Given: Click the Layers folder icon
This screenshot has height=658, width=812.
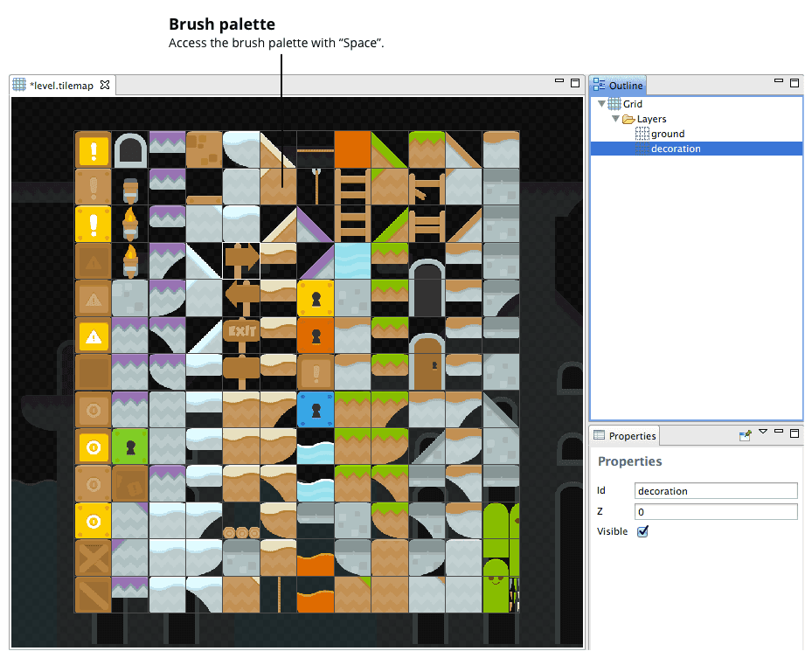Looking at the screenshot, I should coord(628,119).
